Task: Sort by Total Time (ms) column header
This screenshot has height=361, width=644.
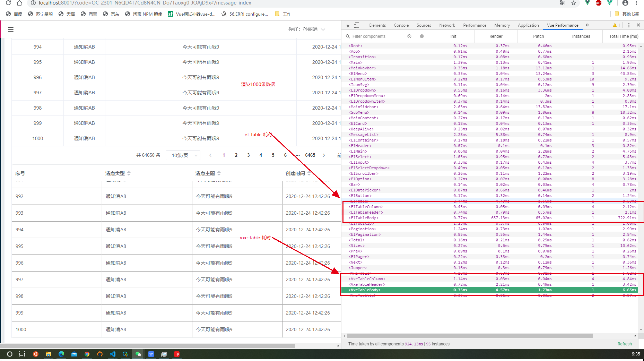Action: pos(624,36)
